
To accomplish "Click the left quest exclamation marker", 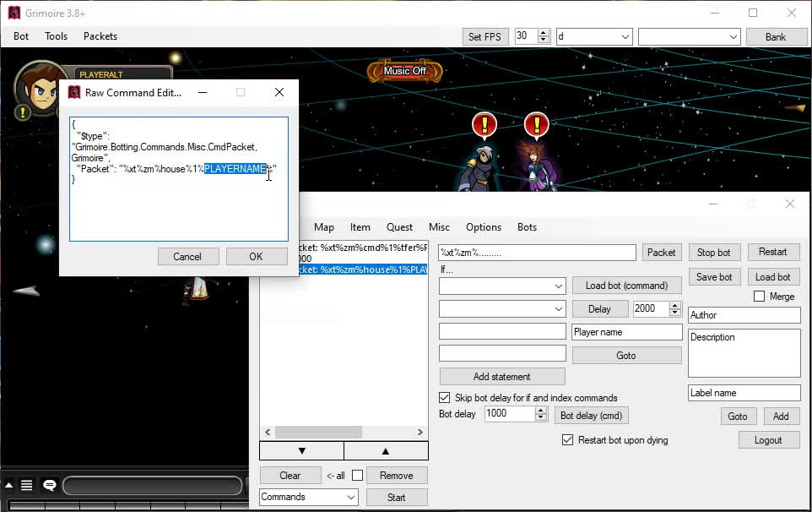I will (x=484, y=125).
